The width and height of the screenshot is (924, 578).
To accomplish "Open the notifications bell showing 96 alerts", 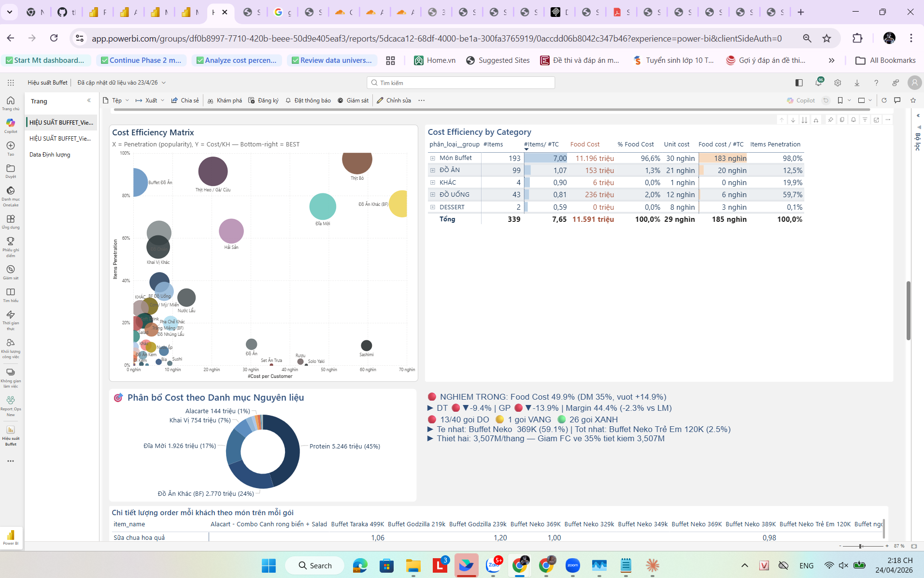I will tap(818, 83).
